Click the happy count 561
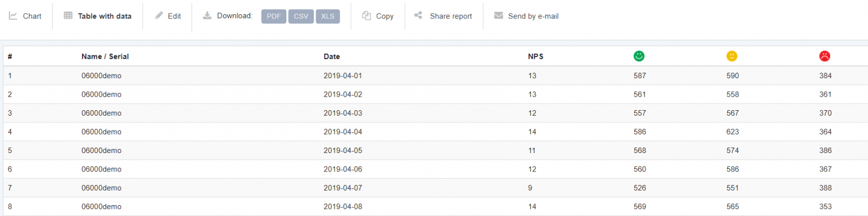The height and width of the screenshot is (216, 868). pos(640,94)
